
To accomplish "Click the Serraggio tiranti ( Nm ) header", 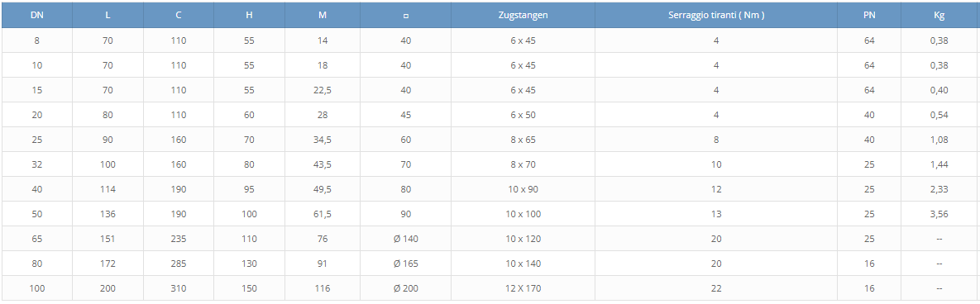I will (715, 16).
